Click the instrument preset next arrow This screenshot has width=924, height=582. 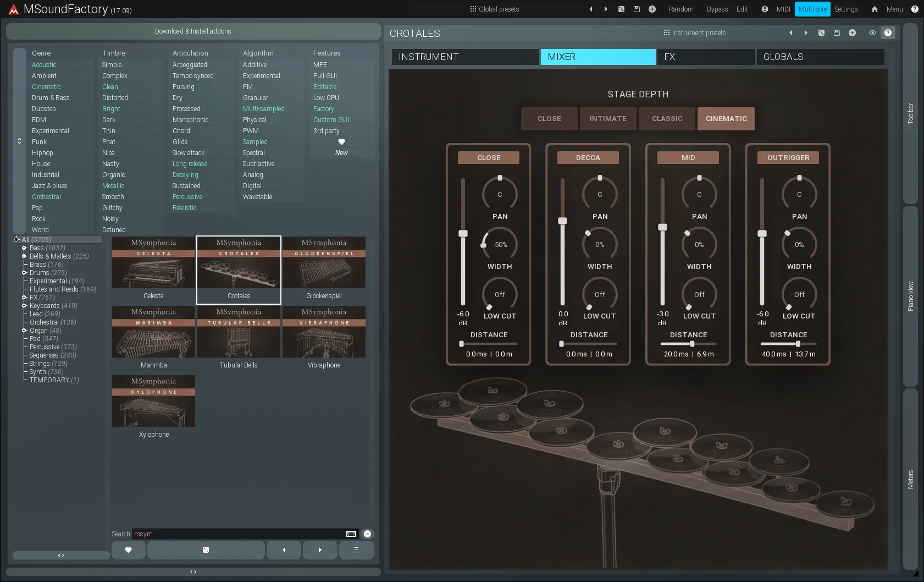point(806,33)
